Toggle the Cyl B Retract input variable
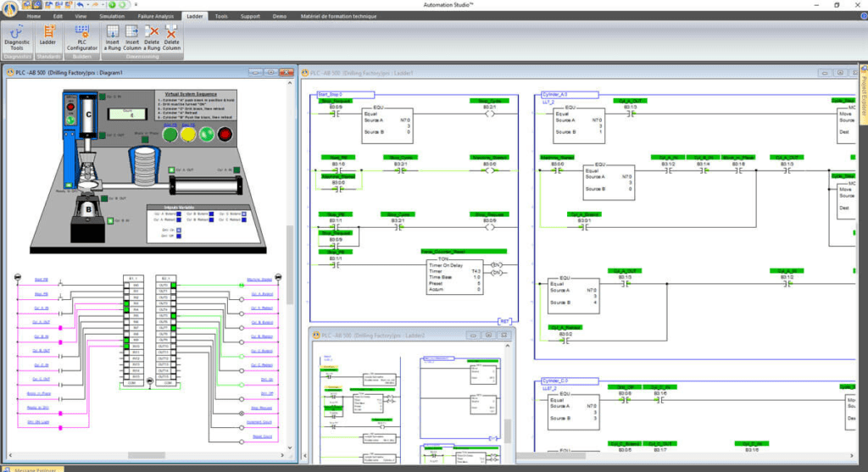Image resolution: width=868 pixels, height=472 pixels. [211, 219]
